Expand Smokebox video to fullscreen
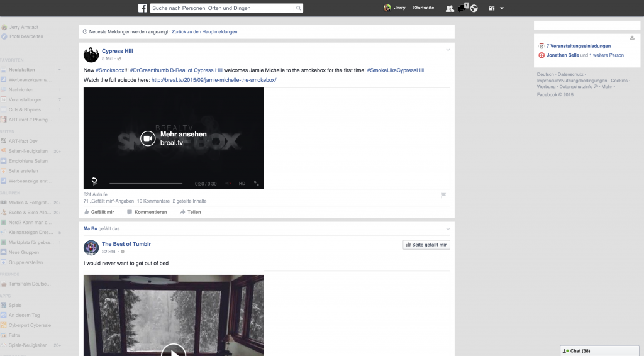This screenshot has width=644, height=356. click(x=257, y=184)
